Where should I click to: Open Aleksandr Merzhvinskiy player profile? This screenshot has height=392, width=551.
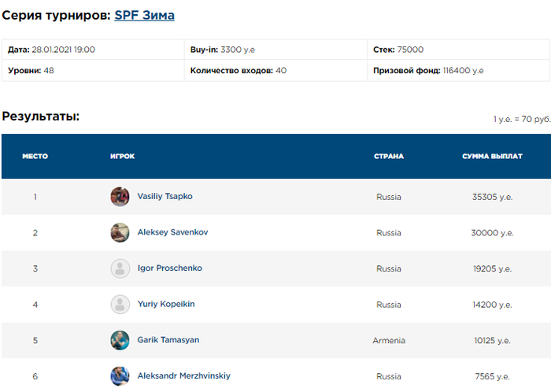pyautogui.click(x=183, y=375)
